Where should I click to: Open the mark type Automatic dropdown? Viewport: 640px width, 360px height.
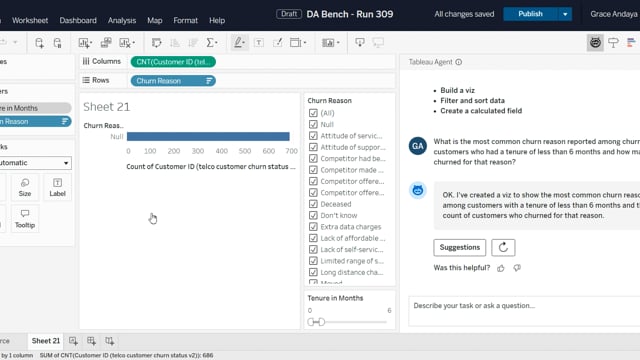coord(35,163)
